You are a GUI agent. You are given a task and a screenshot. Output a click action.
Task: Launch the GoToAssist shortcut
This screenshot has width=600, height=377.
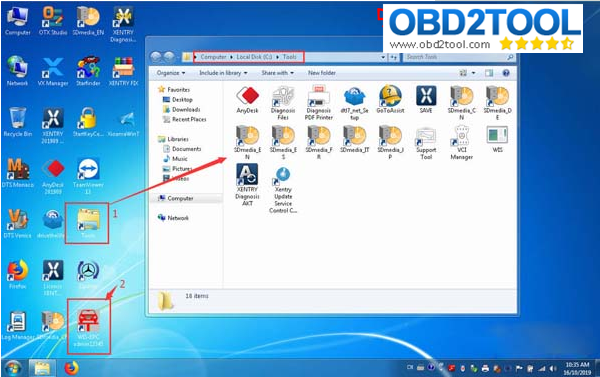(390, 100)
